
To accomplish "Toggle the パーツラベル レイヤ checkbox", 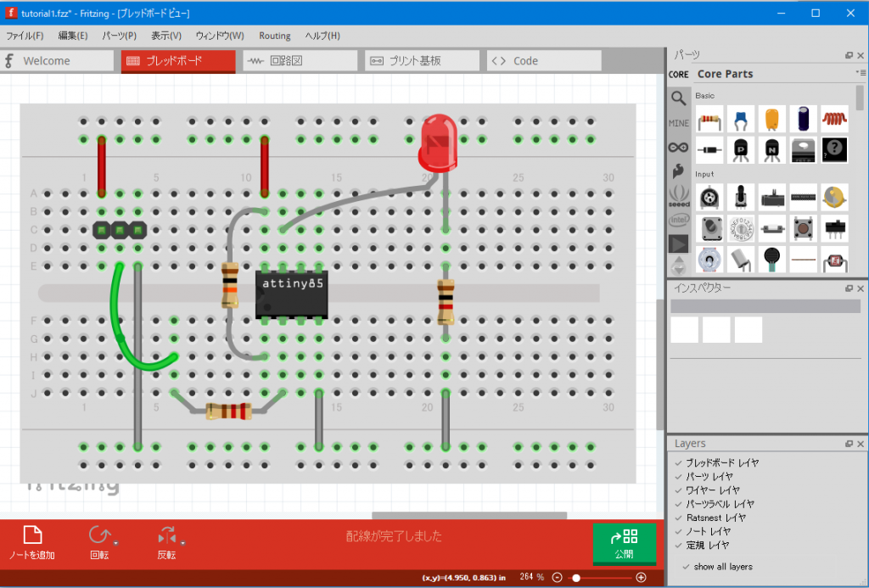I will coord(678,504).
